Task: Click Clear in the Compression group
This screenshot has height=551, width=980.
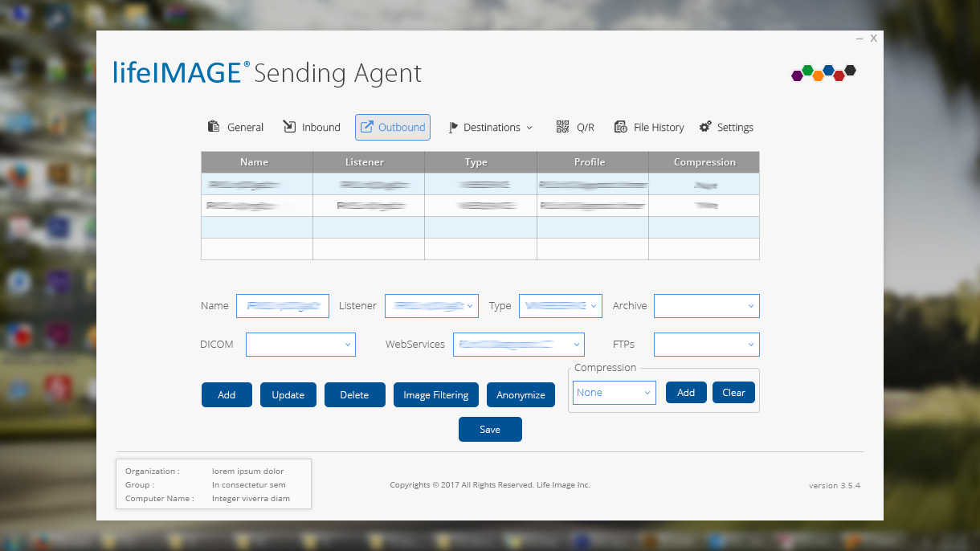Action: point(733,393)
